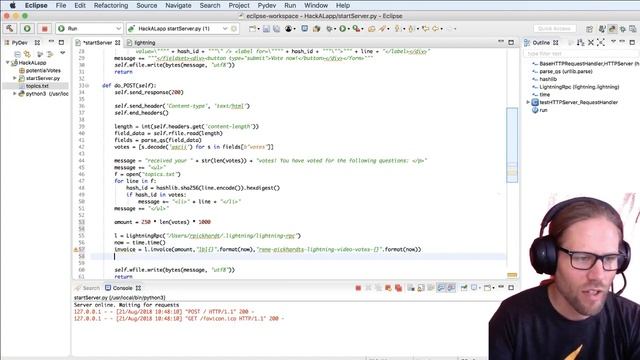Pin the console view

click(x=464, y=288)
